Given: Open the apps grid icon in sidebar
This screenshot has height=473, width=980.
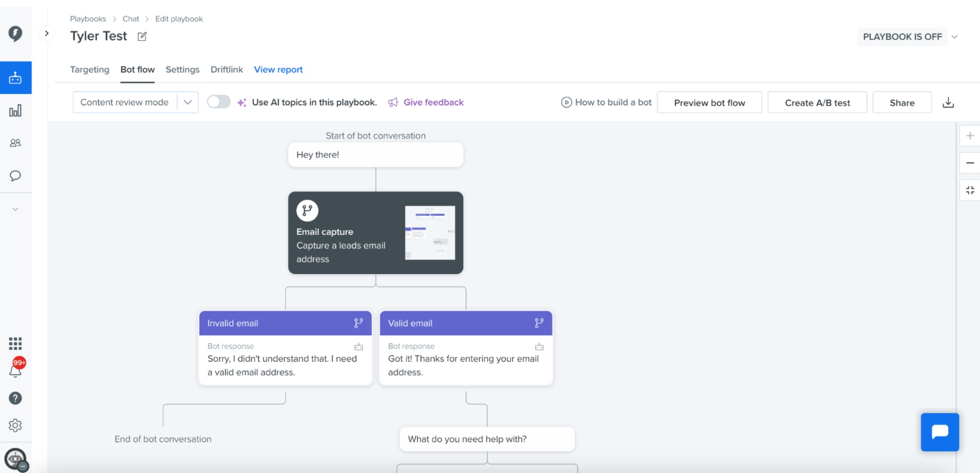Looking at the screenshot, I should coord(15,343).
